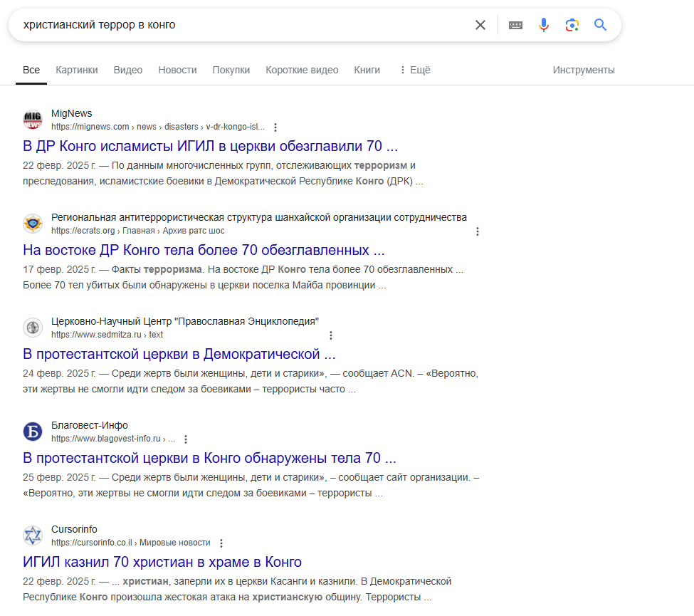
Task: Click the Благовест-Инфо site favicon
Action: (33, 432)
